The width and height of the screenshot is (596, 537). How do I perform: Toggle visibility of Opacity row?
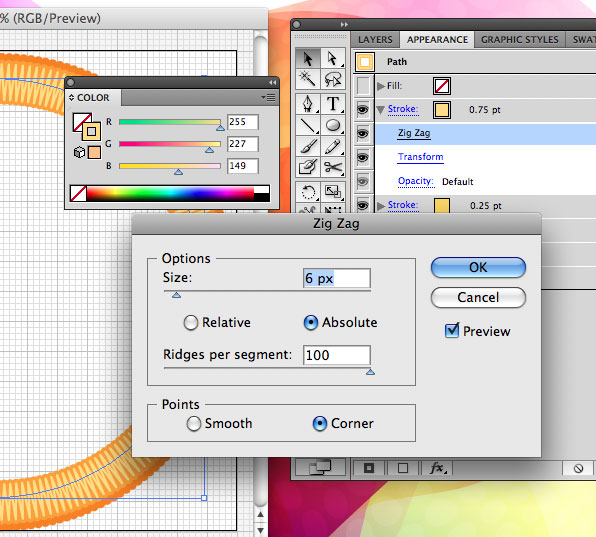click(363, 181)
